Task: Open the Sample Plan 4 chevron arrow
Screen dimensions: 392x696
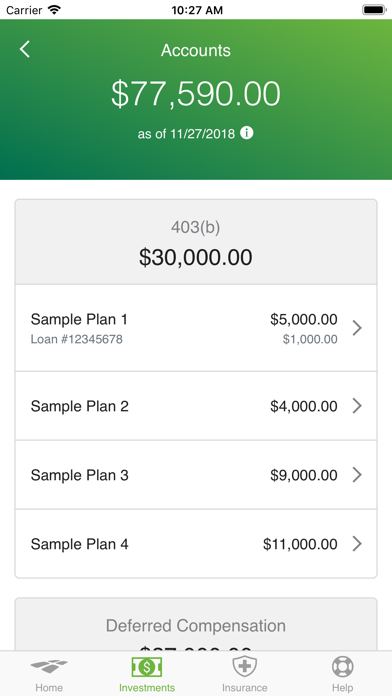Action: coord(357,544)
